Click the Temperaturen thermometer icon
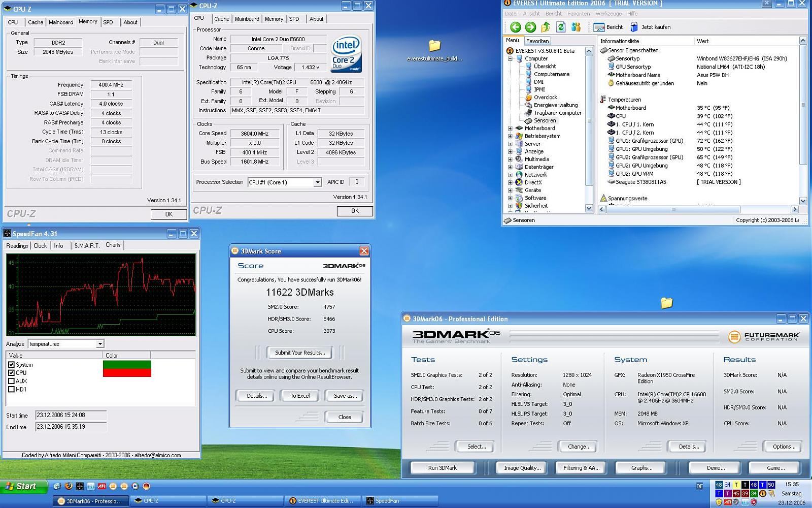Screen dimensions: 812x508 point(603,100)
